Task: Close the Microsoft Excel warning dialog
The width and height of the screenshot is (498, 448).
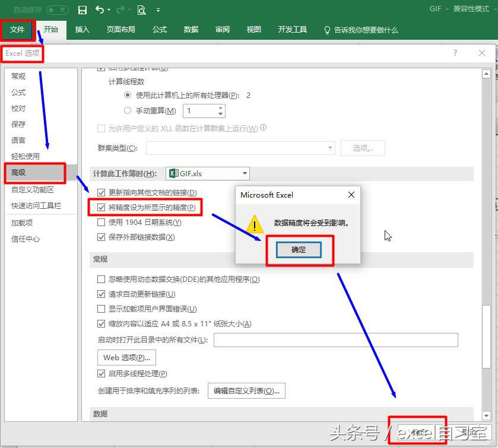Action: [351, 195]
